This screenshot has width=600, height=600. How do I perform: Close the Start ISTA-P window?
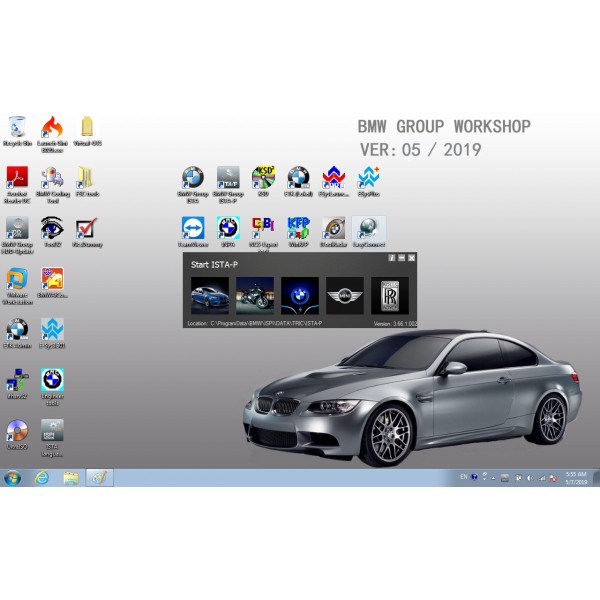click(x=411, y=258)
